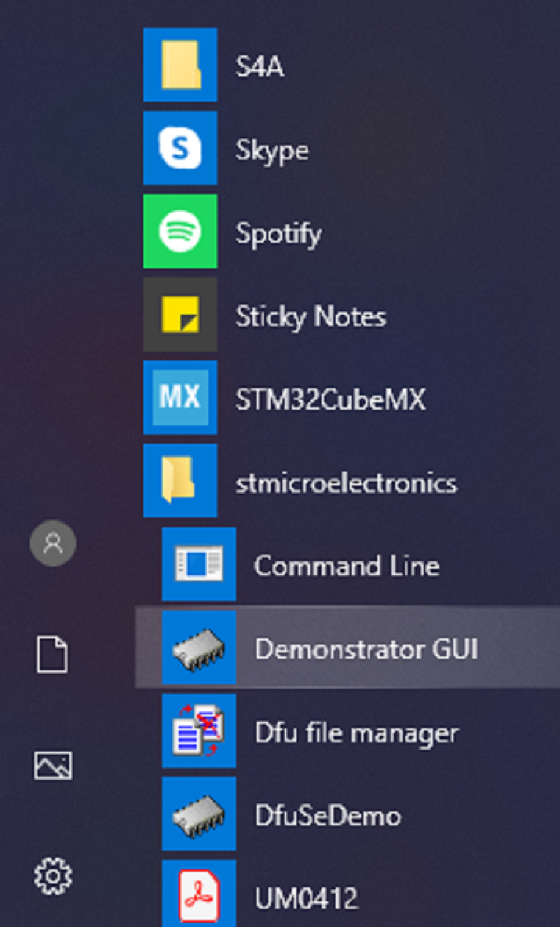Open the S4A folder icon

pos(180,65)
